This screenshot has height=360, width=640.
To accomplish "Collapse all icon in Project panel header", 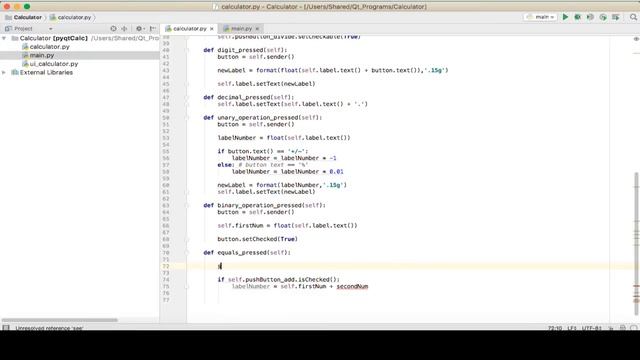I will click(124, 29).
